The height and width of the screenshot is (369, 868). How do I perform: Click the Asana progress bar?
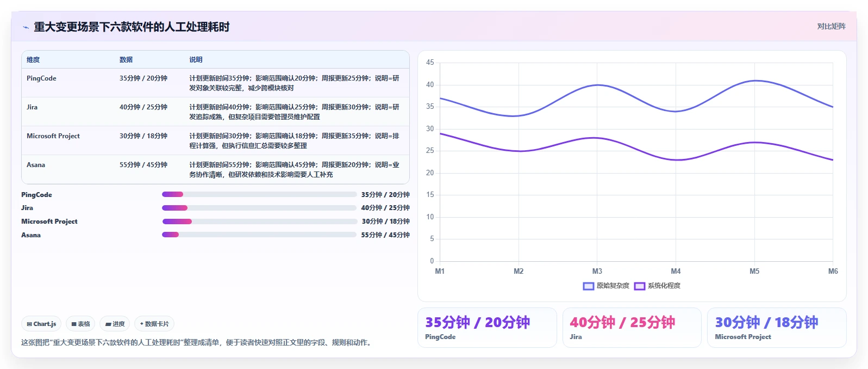pyautogui.click(x=259, y=235)
